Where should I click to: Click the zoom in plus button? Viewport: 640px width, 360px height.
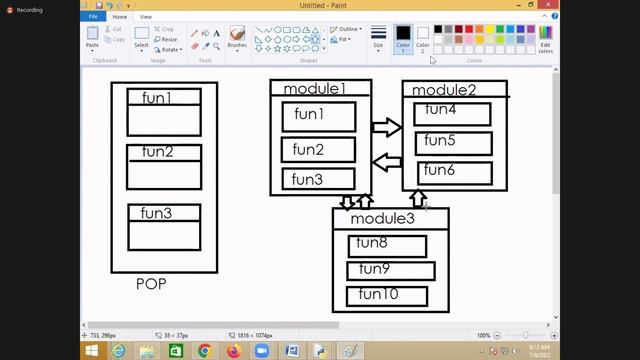pyautogui.click(x=554, y=336)
